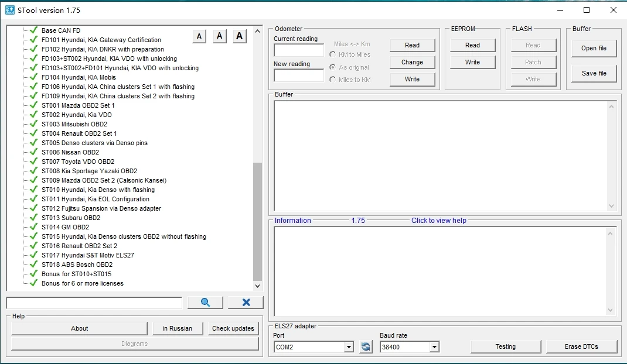Viewport: 627px width, 364px height.
Task: Open the Baud rate 38400 dropdown
Action: coord(434,347)
